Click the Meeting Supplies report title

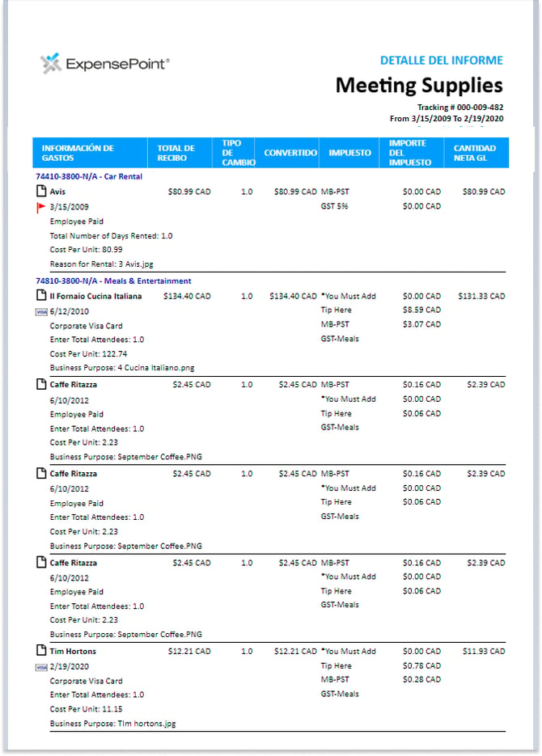click(419, 86)
